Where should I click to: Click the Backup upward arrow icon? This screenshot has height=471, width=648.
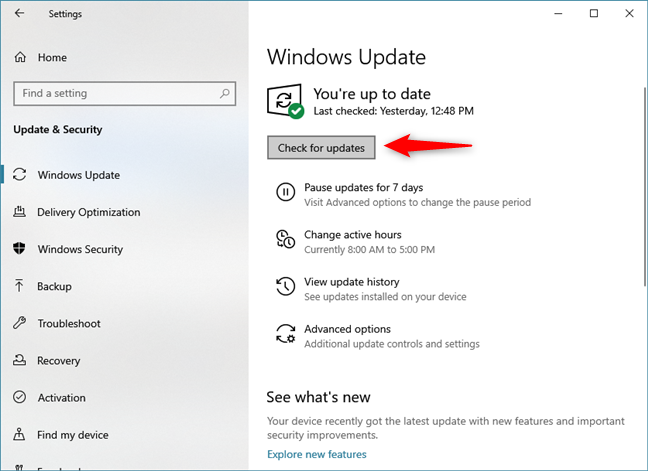(x=19, y=285)
